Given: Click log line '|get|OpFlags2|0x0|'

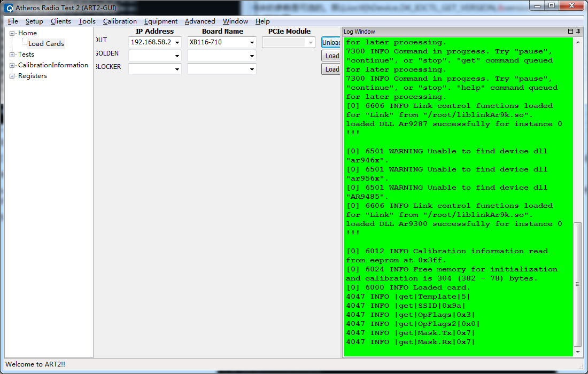Looking at the screenshot, I should (x=413, y=324).
